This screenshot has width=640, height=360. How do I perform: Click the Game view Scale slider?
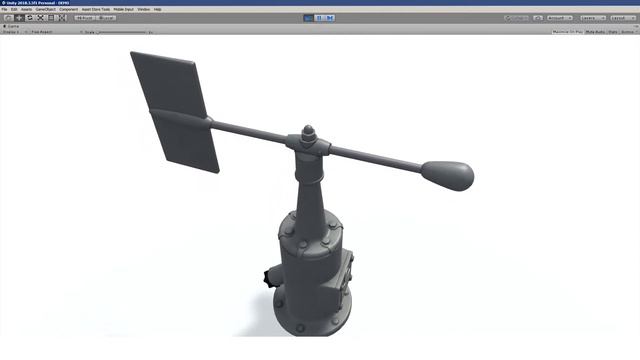click(x=121, y=32)
